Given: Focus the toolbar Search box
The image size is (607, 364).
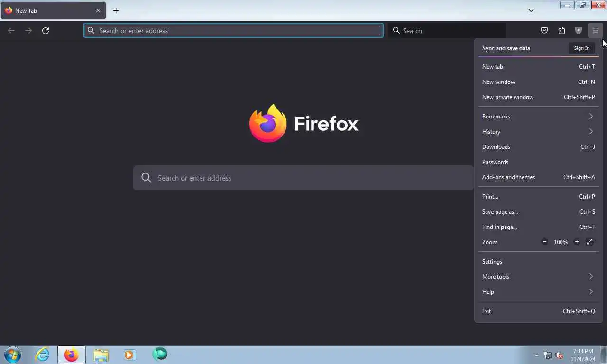Looking at the screenshot, I should point(447,31).
